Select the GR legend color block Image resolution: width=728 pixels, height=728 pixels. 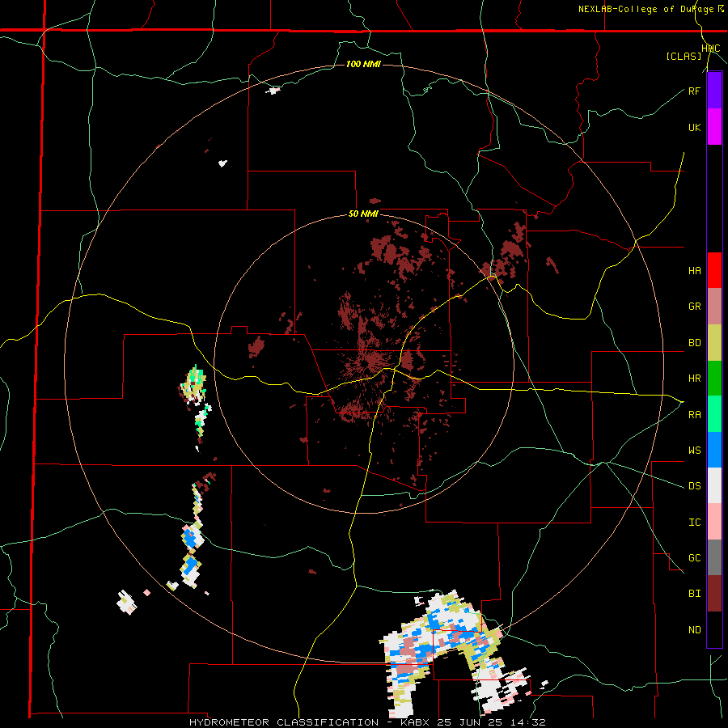(714, 307)
